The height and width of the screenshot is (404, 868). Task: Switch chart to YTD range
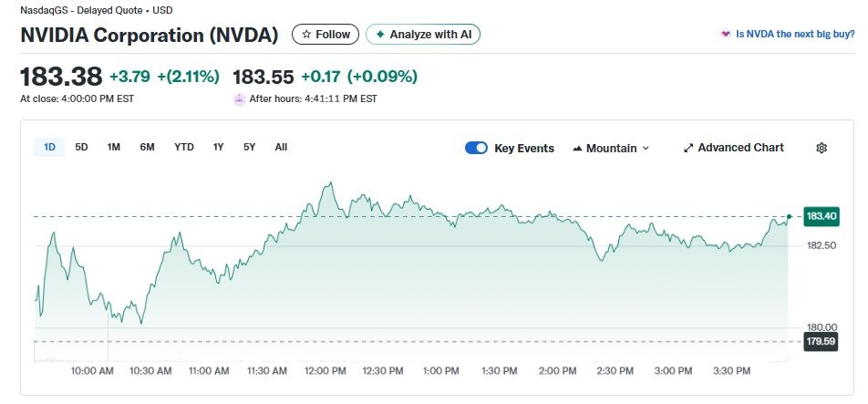pos(184,147)
